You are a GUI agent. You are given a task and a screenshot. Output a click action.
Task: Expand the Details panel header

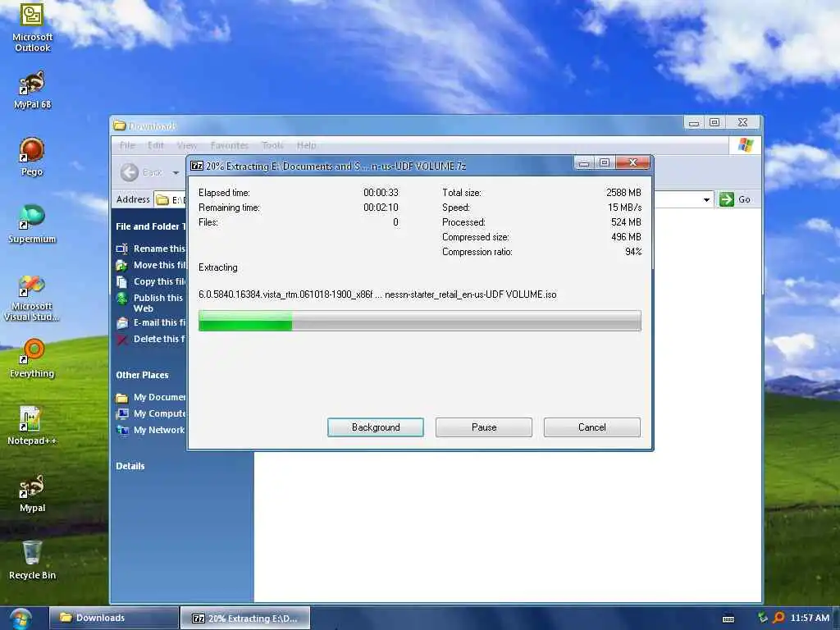coord(130,466)
